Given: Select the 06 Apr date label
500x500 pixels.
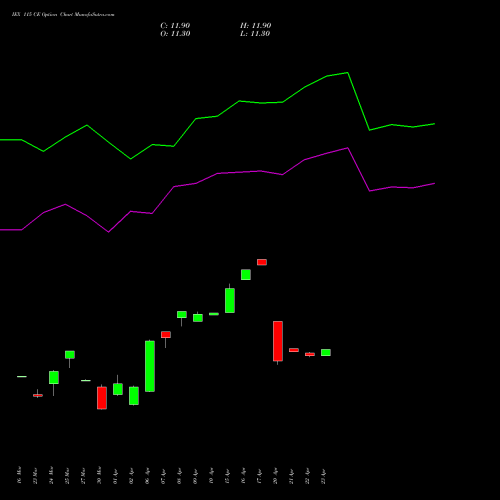Looking at the screenshot, I should coord(147,476).
